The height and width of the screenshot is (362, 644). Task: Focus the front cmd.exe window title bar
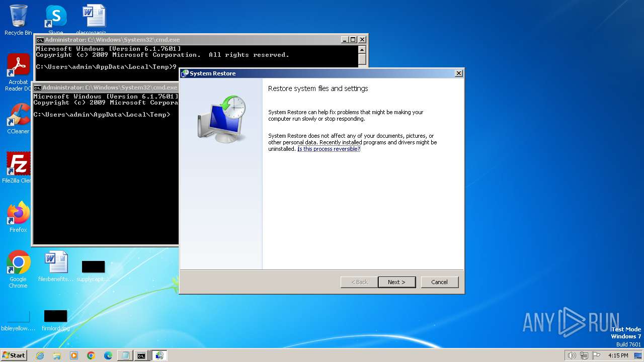click(x=106, y=87)
